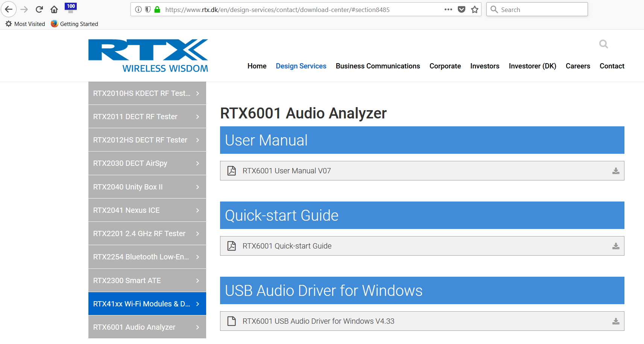Select RTX2030 DECT AirSpy sidebar item

147,163
